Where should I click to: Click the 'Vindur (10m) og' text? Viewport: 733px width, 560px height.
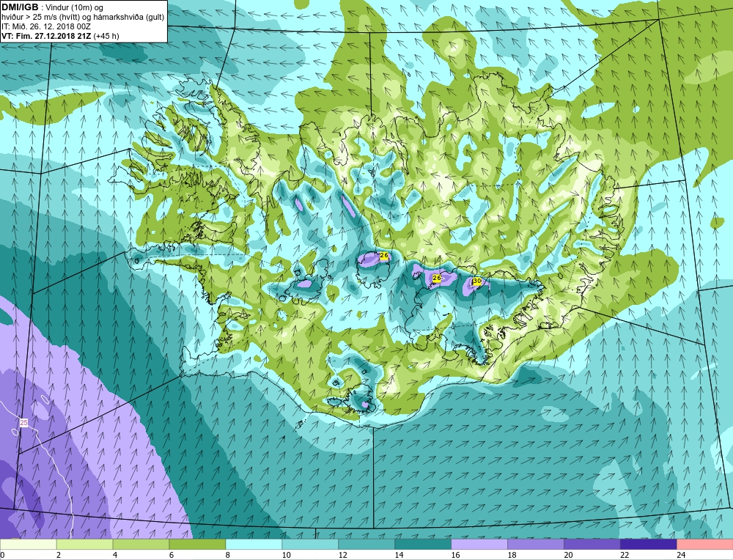click(x=75, y=7)
